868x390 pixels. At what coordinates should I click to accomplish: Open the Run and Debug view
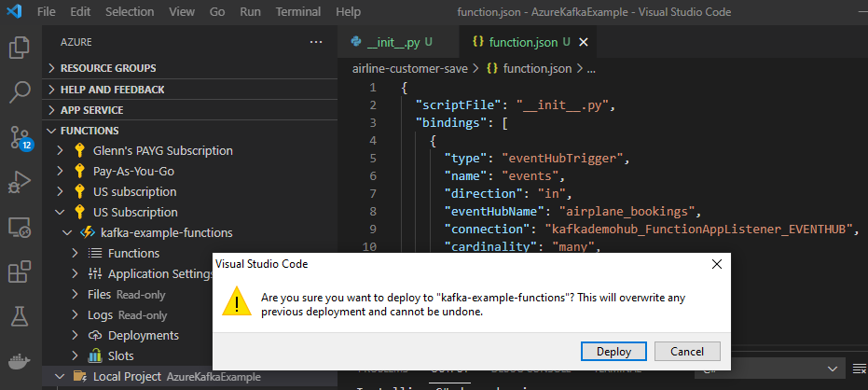[20, 182]
